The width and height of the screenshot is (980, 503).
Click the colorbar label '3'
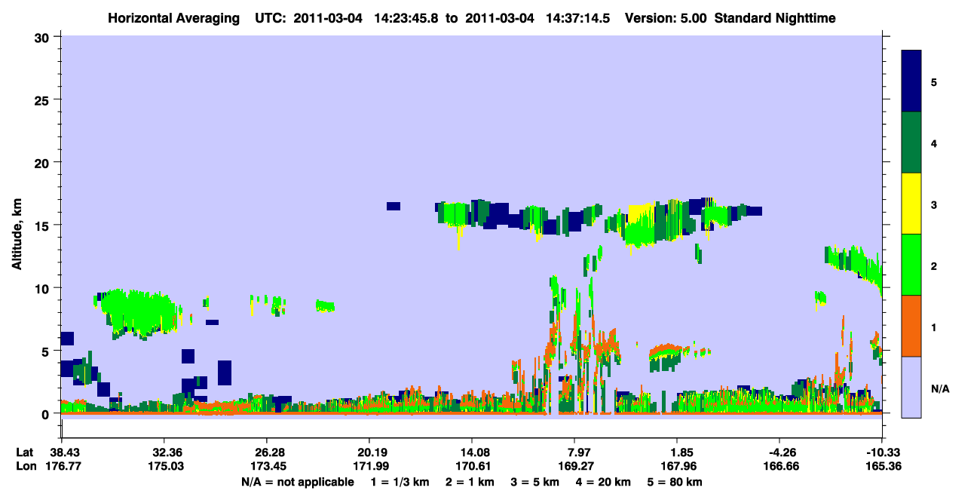pos(933,205)
